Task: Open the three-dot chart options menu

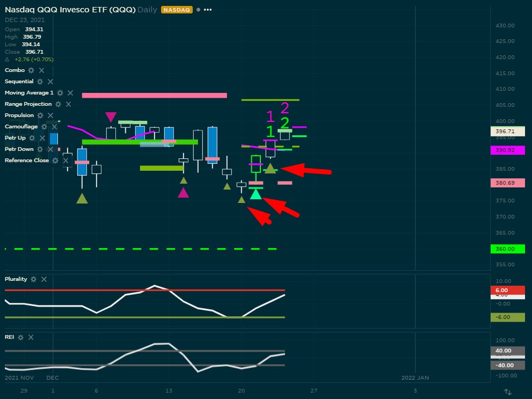Action: (208, 10)
